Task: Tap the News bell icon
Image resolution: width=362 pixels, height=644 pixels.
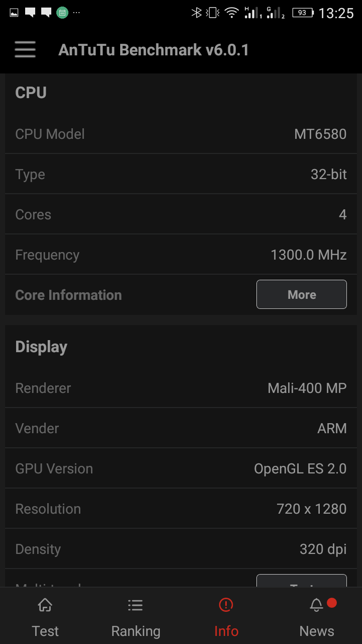Action: (x=316, y=605)
